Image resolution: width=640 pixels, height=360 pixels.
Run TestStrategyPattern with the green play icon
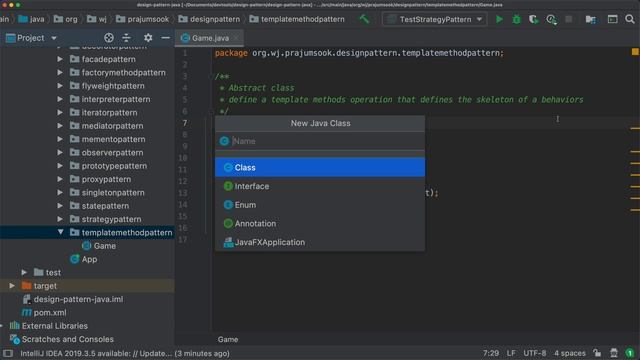click(499, 19)
